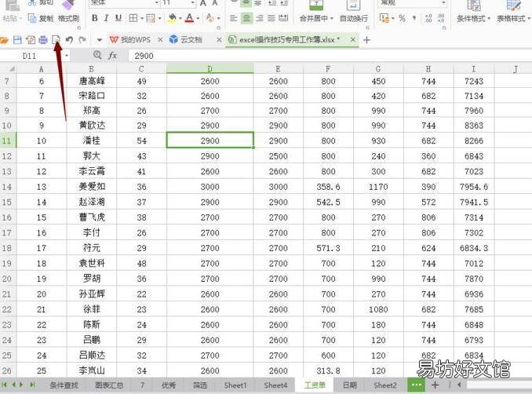Click the Redo arrow icon
Viewport: 532px width, 394px height.
pyautogui.click(x=82, y=40)
